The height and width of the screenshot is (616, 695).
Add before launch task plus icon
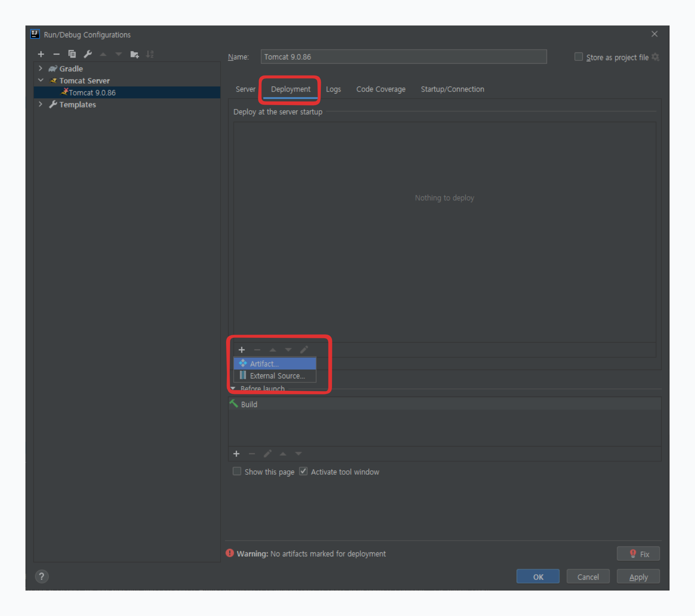click(236, 454)
